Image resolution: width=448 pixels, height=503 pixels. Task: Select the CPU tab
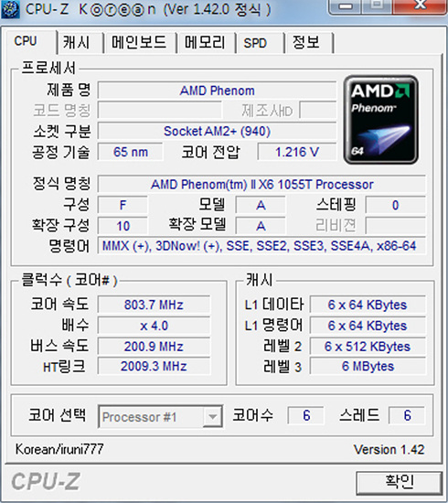[26, 41]
